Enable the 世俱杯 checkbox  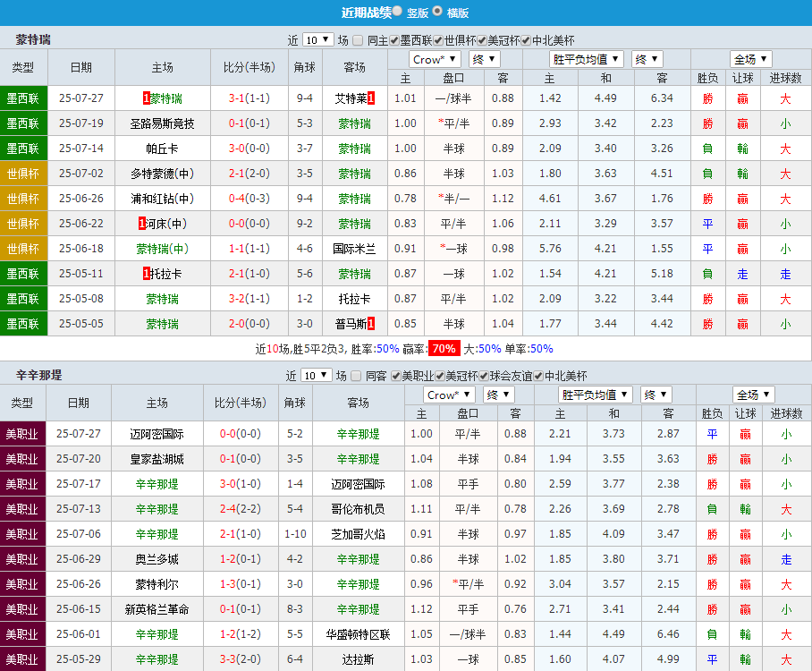pyautogui.click(x=438, y=39)
